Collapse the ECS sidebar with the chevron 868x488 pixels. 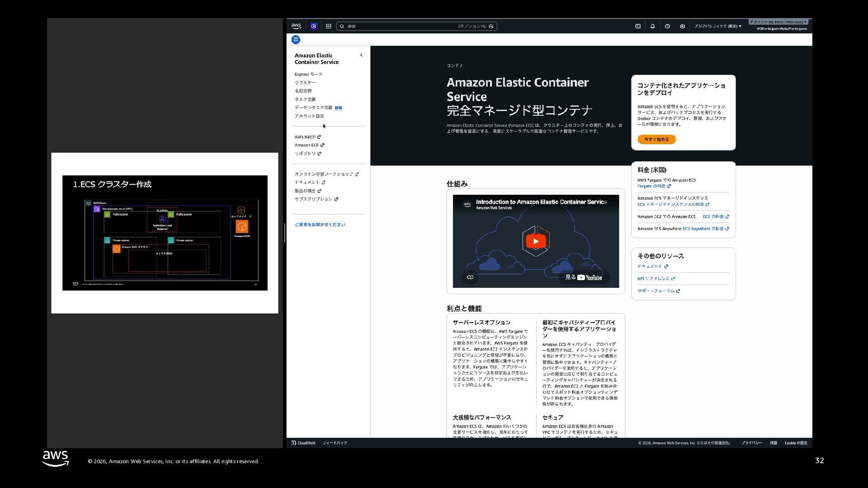coord(361,55)
